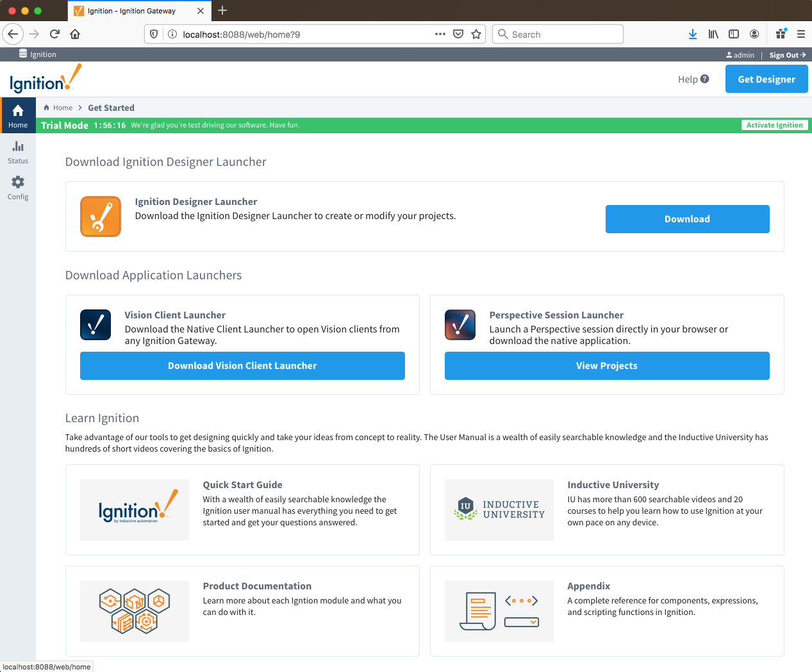The height and width of the screenshot is (672, 812).
Task: Click the Ignition logo in the header
Action: point(46,79)
